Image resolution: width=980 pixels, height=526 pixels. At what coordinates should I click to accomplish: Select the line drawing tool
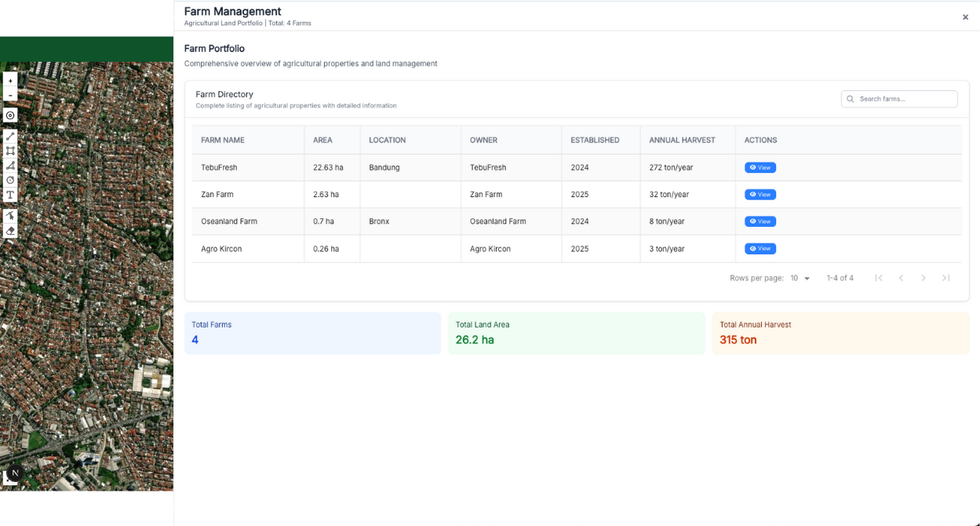click(10, 136)
